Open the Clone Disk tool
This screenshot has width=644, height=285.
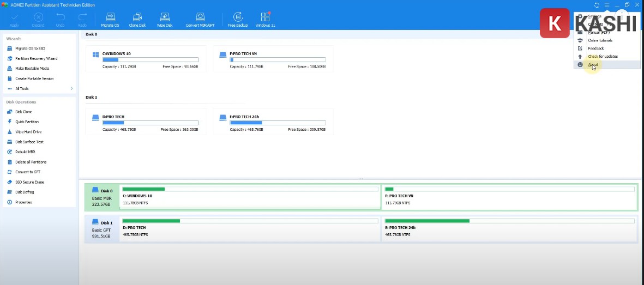(137, 19)
